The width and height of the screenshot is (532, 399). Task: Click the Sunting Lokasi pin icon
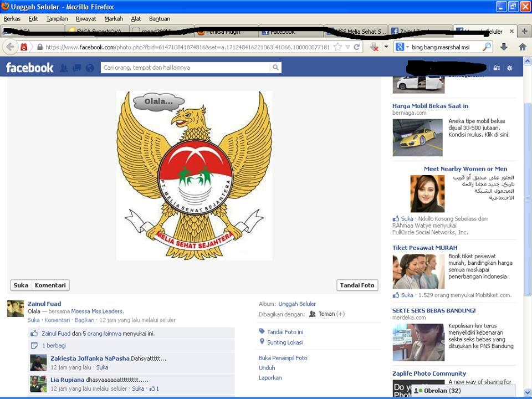262,342
